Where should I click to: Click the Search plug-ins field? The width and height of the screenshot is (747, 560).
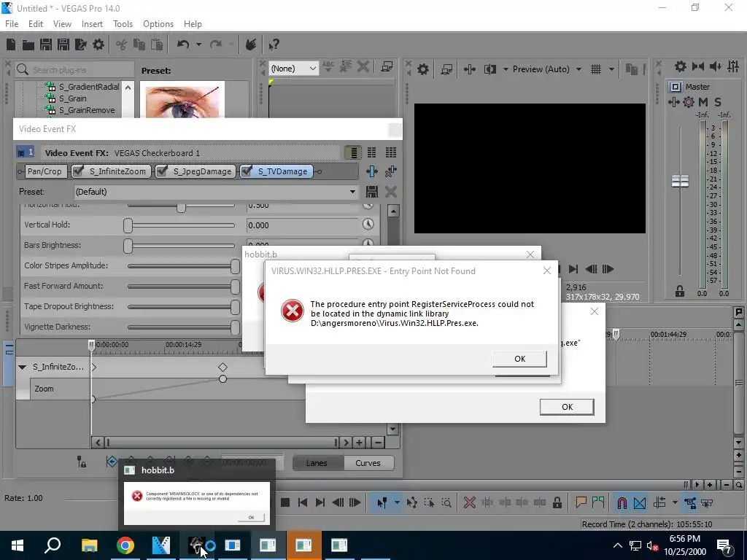point(75,69)
